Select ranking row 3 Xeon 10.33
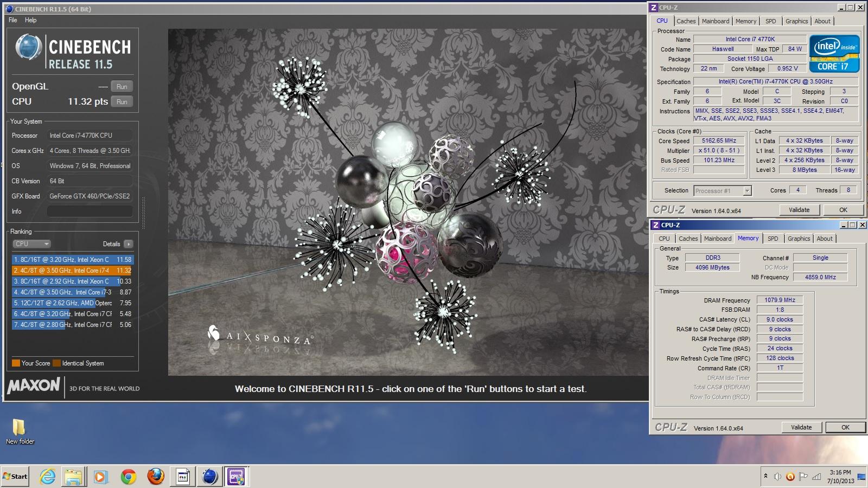 click(73, 281)
